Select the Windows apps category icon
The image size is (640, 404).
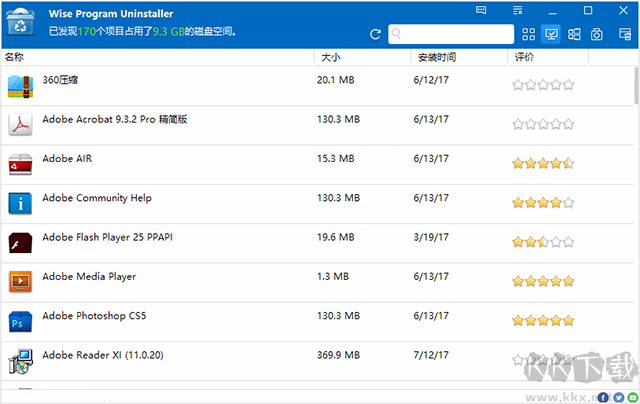574,34
